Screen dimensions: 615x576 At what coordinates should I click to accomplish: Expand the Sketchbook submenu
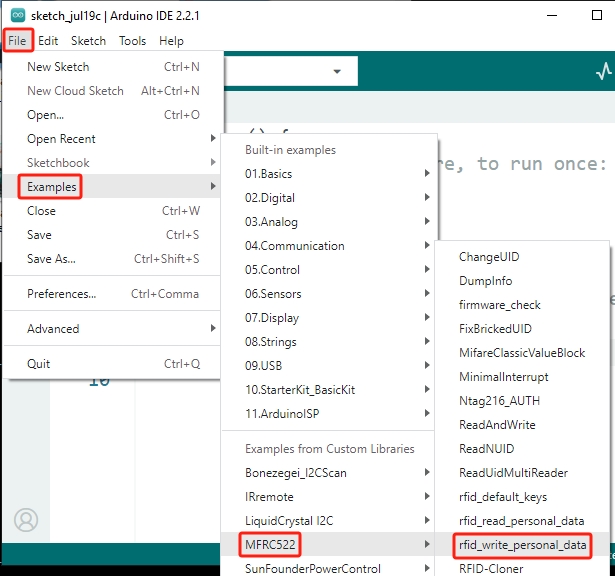pyautogui.click(x=113, y=163)
